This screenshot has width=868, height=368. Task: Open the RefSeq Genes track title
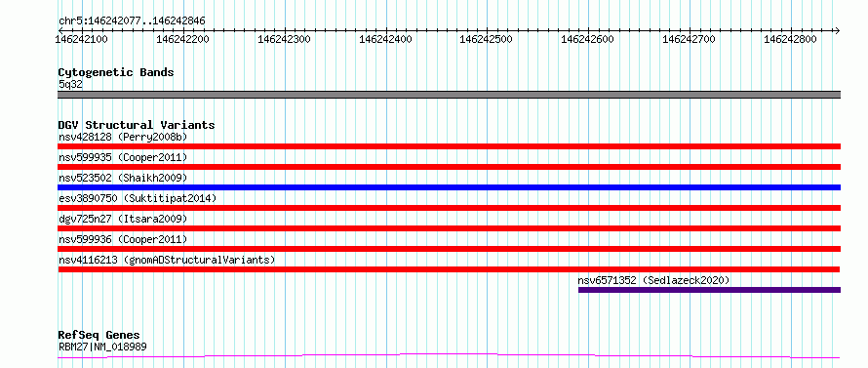click(99, 336)
